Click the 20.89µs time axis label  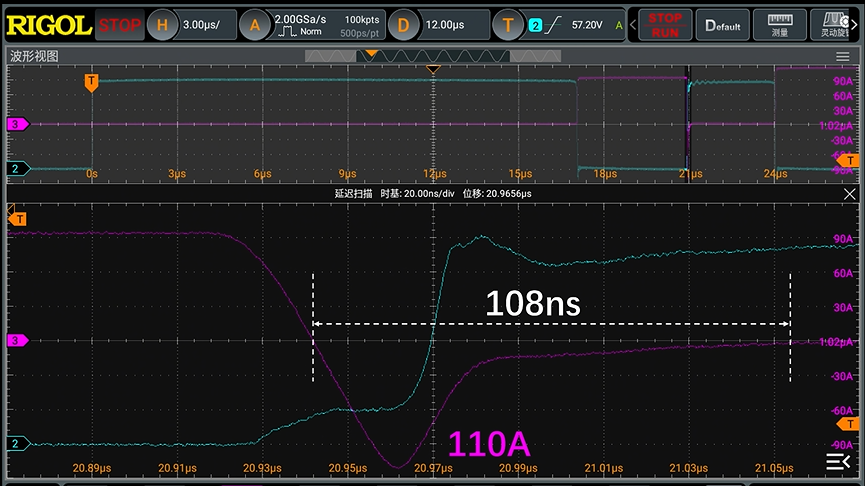[92, 468]
